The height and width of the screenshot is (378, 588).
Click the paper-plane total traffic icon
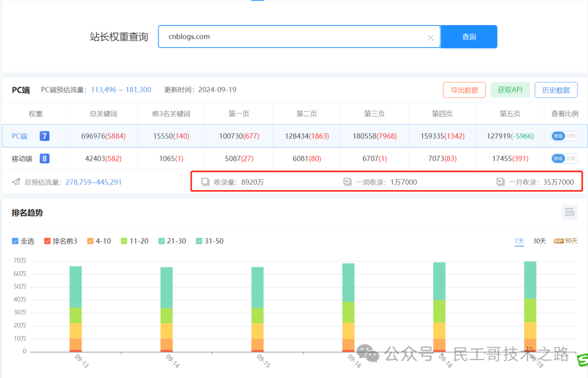pyautogui.click(x=16, y=182)
